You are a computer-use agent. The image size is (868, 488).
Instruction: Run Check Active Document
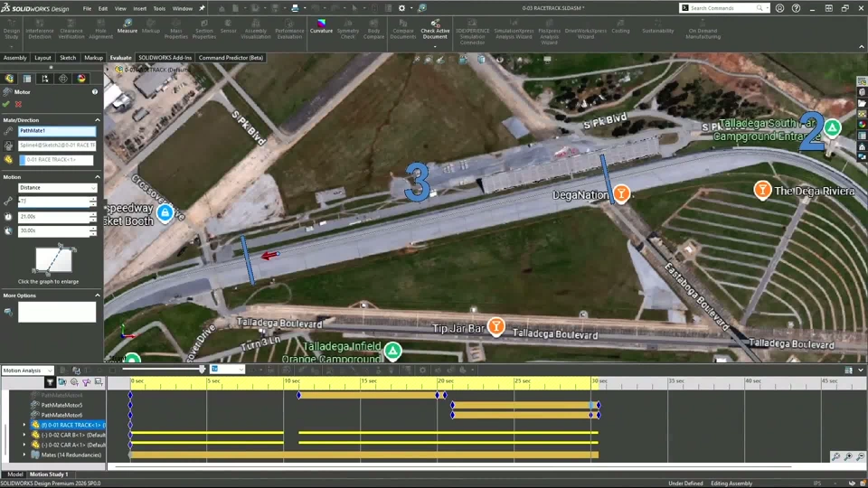tap(435, 29)
